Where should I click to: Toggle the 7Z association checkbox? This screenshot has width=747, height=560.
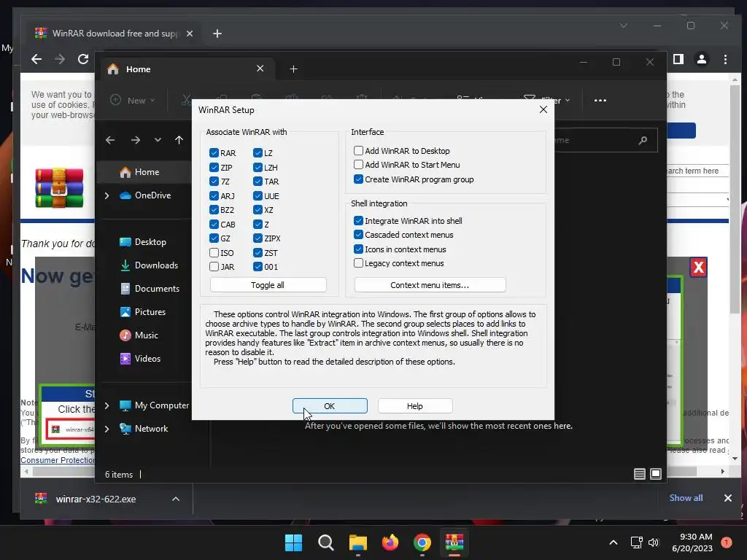[x=214, y=182]
